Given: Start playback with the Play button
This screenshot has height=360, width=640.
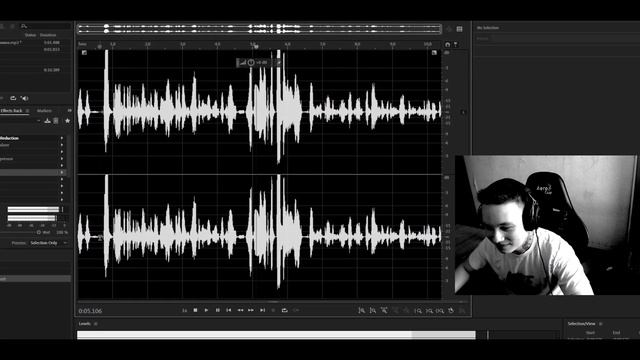Looking at the screenshot, I should click(x=206, y=310).
